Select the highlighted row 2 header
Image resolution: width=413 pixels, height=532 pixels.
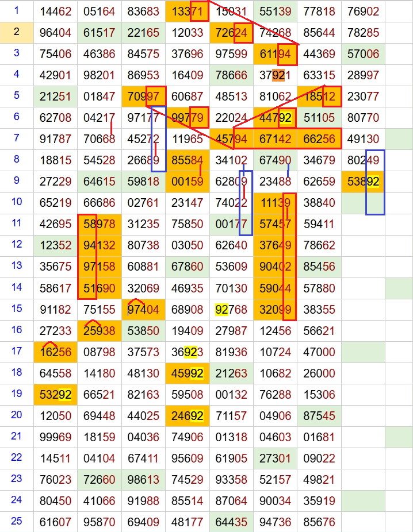16,32
